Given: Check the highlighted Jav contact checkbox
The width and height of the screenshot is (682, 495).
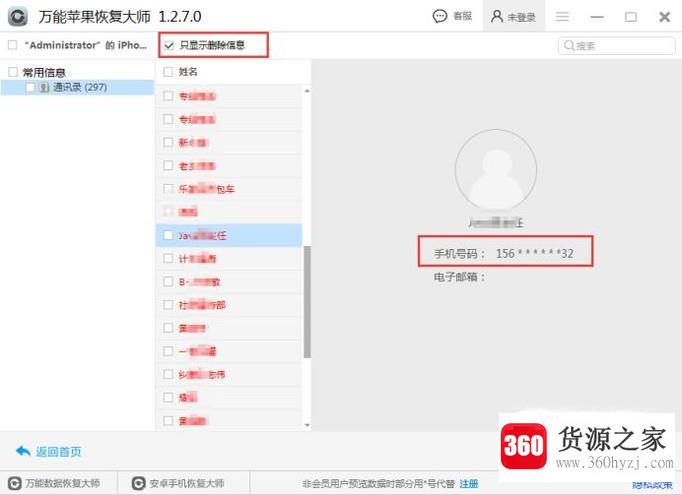Looking at the screenshot, I should pos(168,235).
